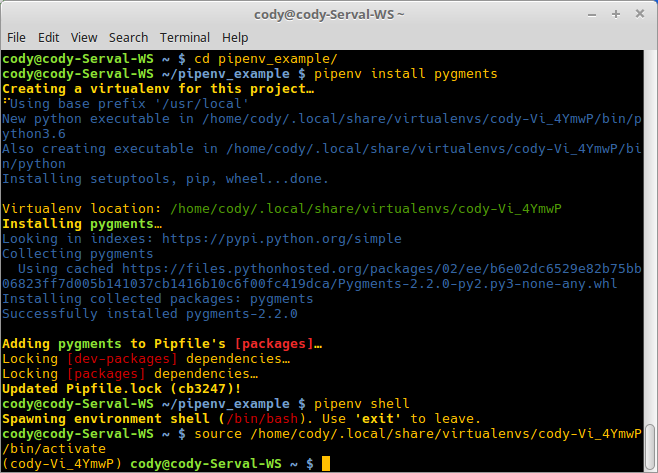
Task: Maximize the terminal window with plus icon
Action: pos(616,14)
